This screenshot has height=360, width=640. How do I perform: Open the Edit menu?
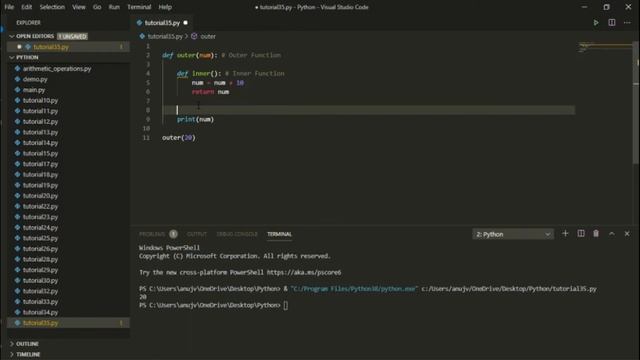tap(27, 7)
